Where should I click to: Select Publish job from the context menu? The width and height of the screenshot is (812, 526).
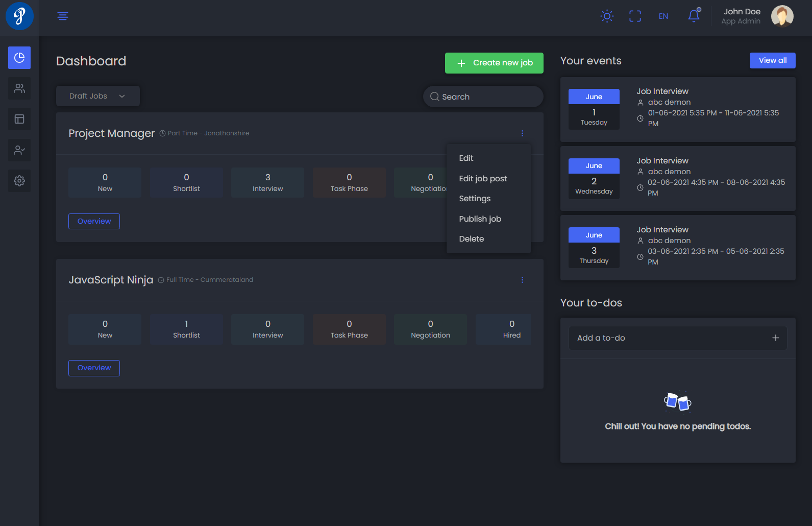coord(480,219)
